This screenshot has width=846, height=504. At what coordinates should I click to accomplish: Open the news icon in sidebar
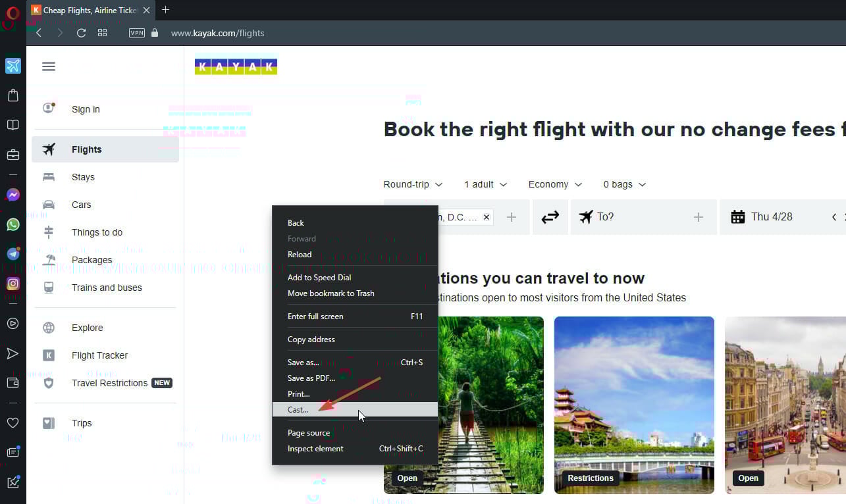[13, 452]
